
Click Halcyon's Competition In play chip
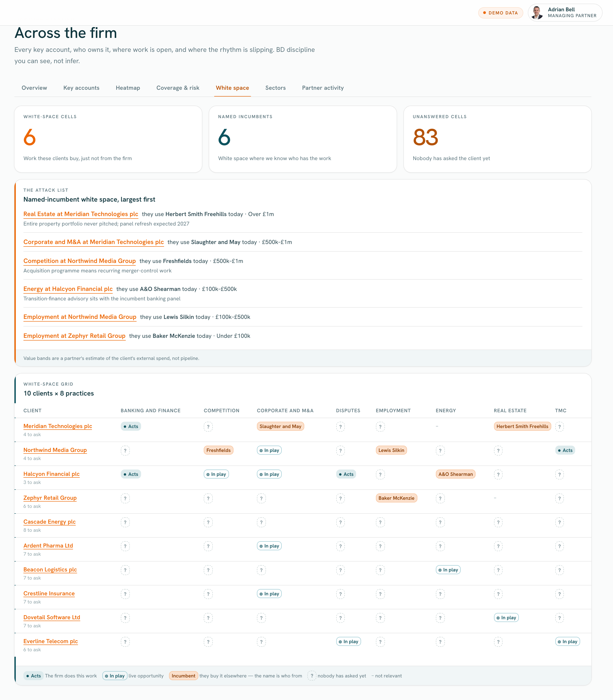click(x=216, y=474)
